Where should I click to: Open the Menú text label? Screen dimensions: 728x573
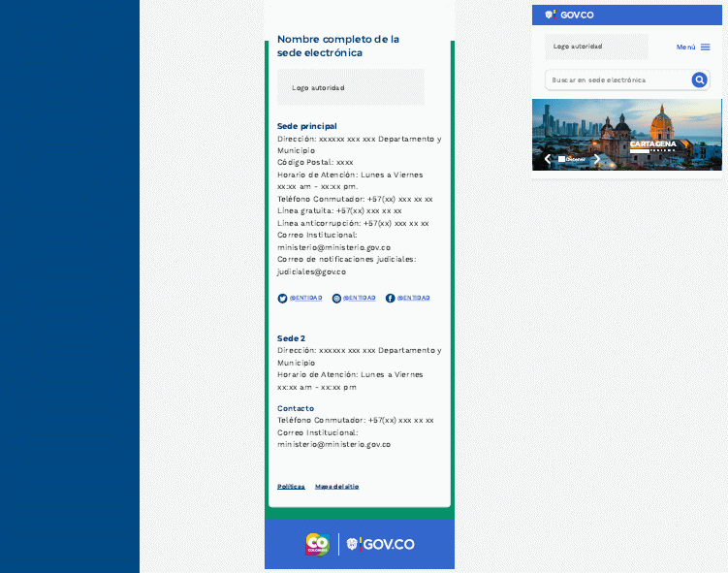[x=685, y=47]
